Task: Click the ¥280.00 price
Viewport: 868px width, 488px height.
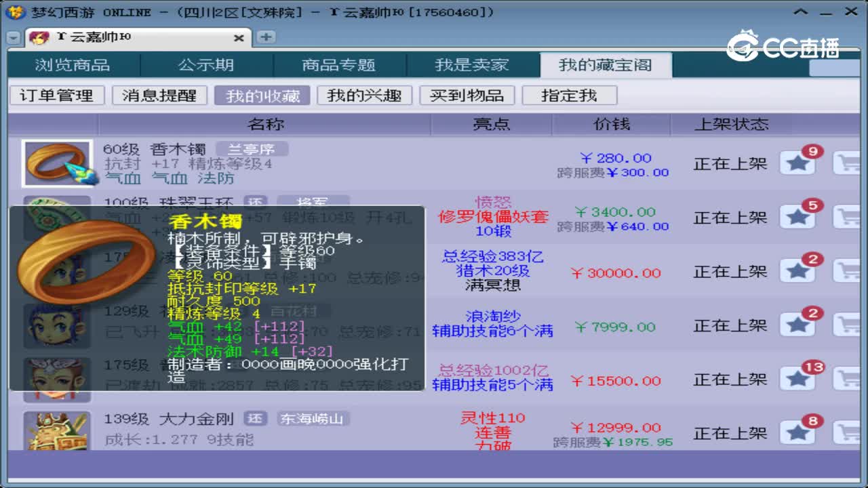Action: point(616,158)
